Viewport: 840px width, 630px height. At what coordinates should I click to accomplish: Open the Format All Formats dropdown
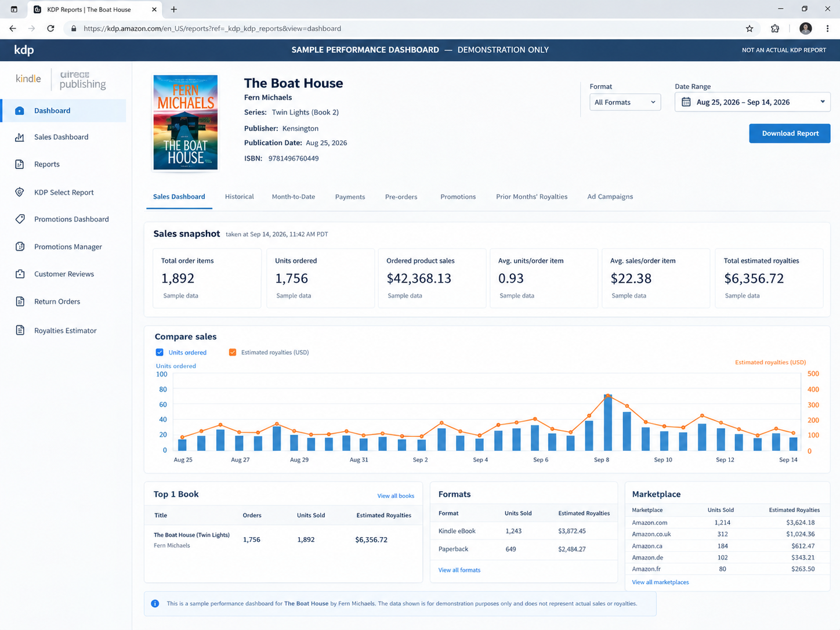625,102
